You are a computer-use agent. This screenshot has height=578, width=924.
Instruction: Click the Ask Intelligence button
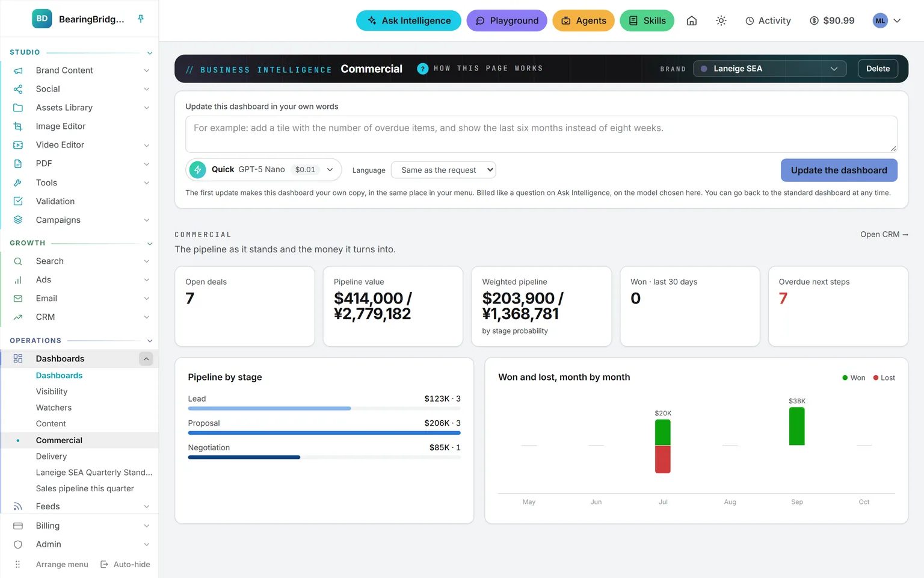point(408,20)
